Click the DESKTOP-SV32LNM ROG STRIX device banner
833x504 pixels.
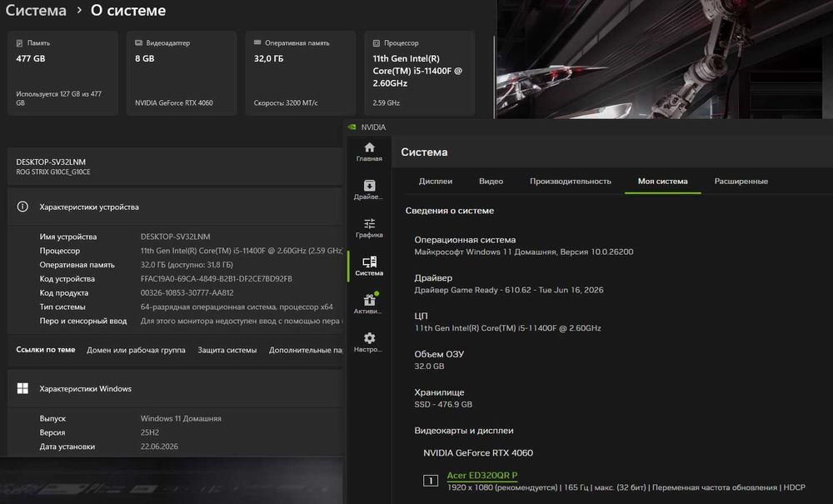(175, 167)
